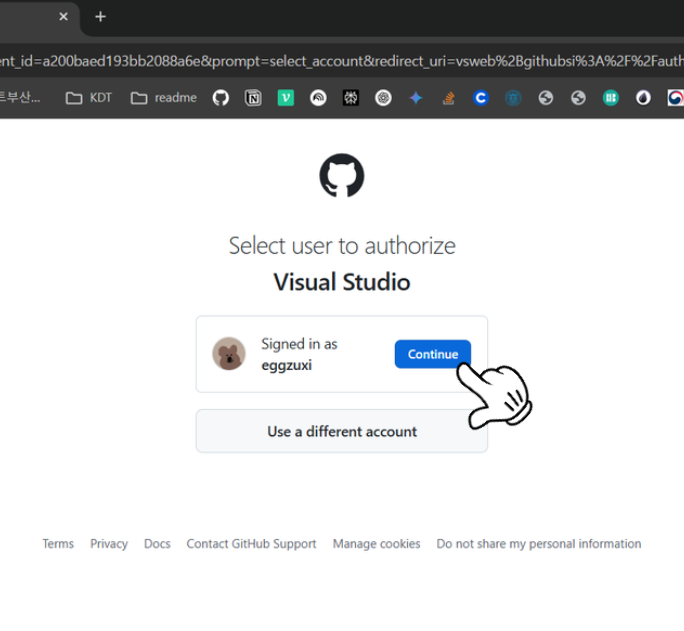Open the Terms footer link
The height and width of the screenshot is (631, 684).
pos(58,544)
